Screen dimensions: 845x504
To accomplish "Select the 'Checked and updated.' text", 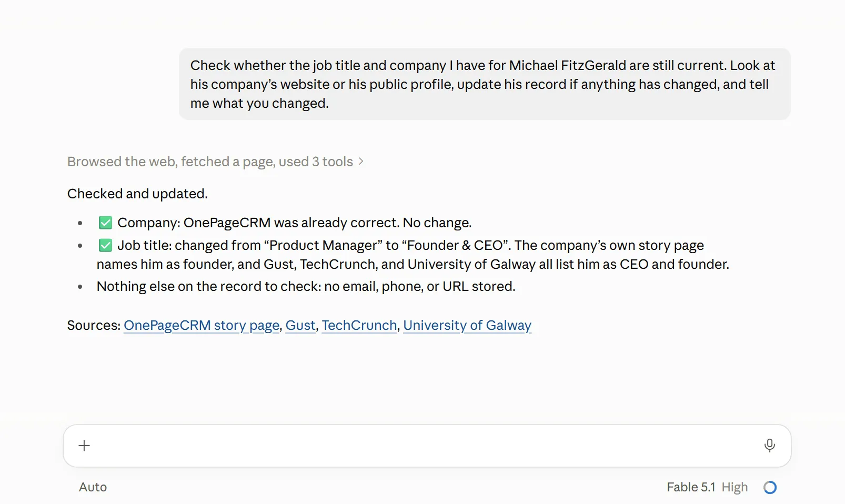I will coord(137,194).
